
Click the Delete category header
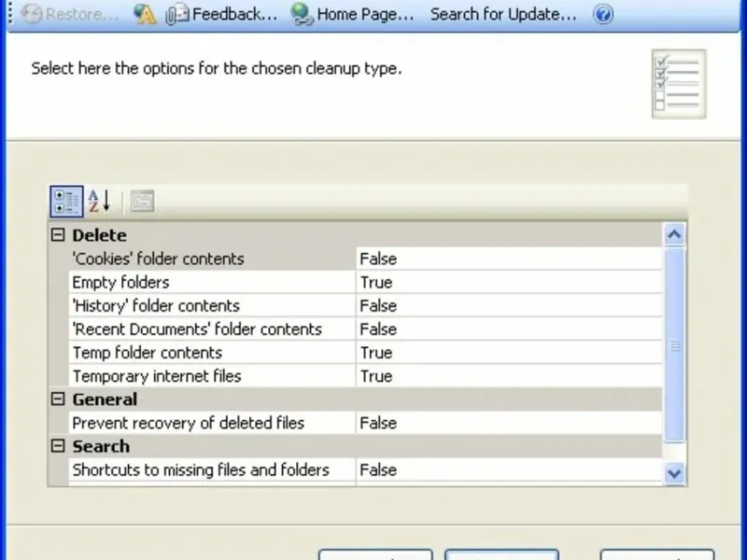click(356, 235)
